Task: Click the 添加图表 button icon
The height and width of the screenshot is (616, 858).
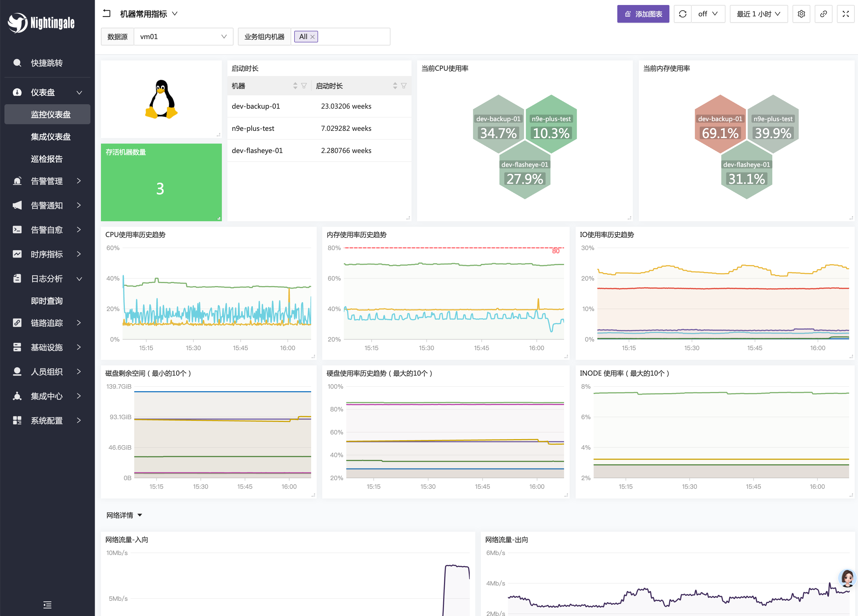Action: 626,14
